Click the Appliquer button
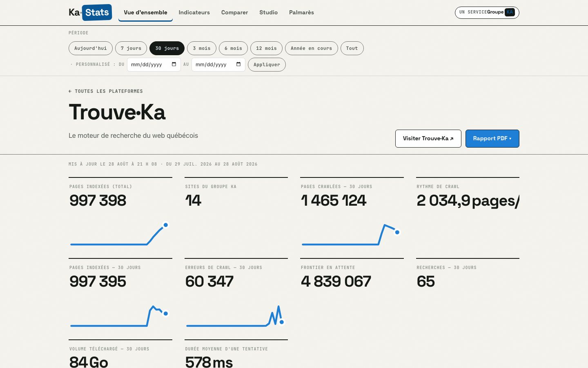 [267, 65]
